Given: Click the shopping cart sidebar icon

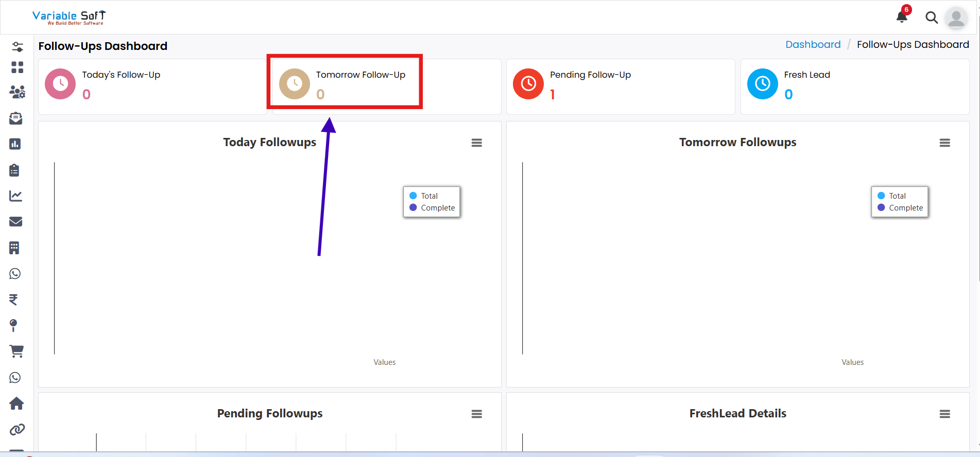Looking at the screenshot, I should (16, 351).
